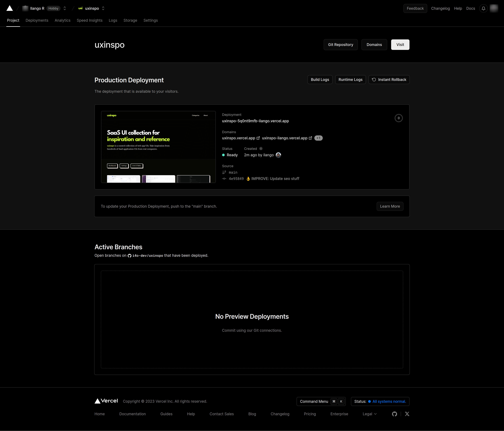This screenshot has height=431, width=504.
Task: Open Docs link in top header
Action: pos(471,8)
